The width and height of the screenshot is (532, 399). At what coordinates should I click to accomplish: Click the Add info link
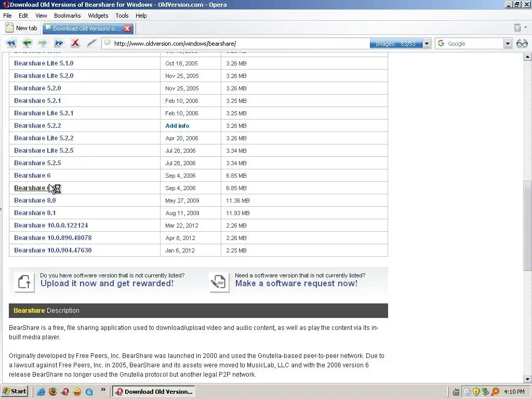pos(177,126)
